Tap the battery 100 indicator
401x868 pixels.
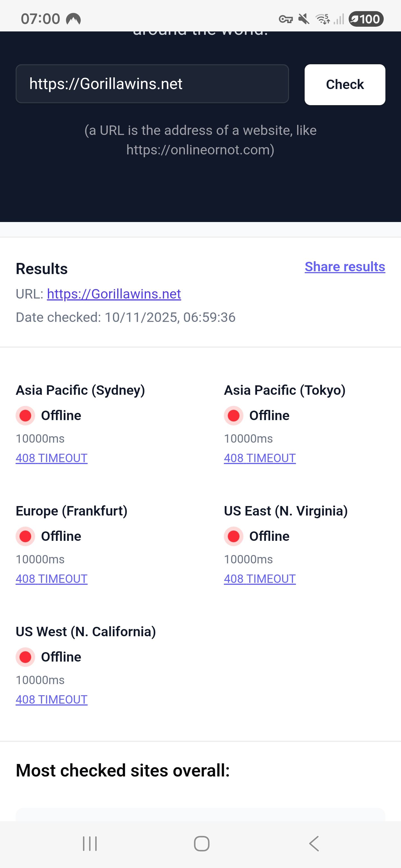pos(366,19)
